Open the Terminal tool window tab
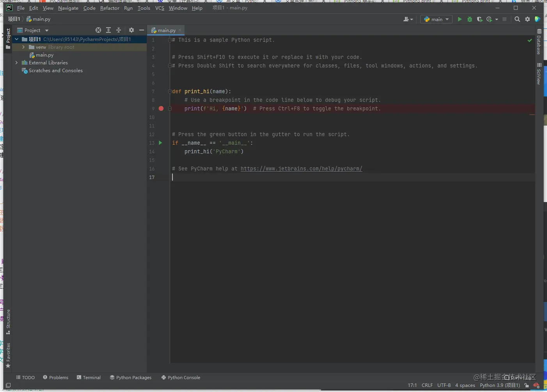This screenshot has height=392, width=547. click(x=89, y=378)
